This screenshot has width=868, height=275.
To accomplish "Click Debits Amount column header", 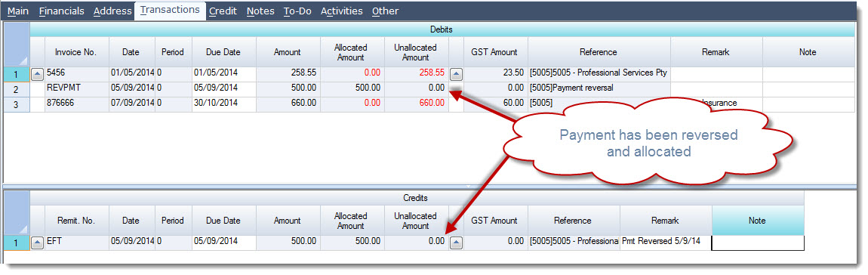I will (x=288, y=52).
